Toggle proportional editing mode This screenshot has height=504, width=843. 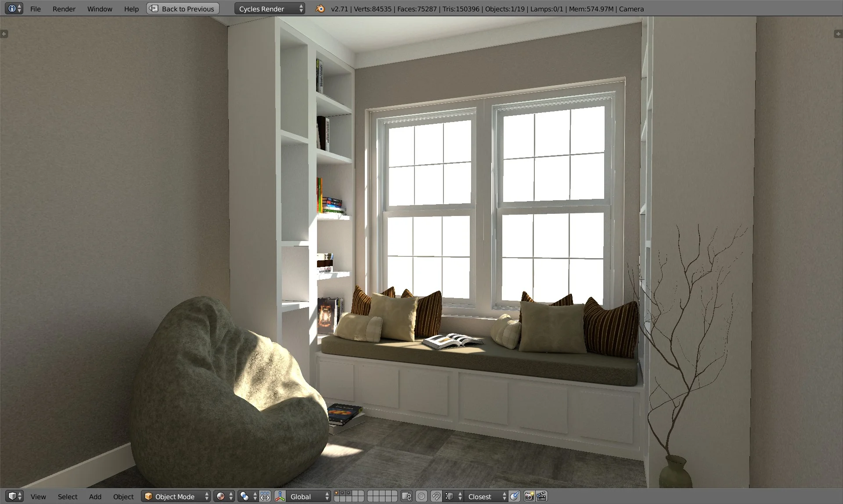(x=421, y=497)
